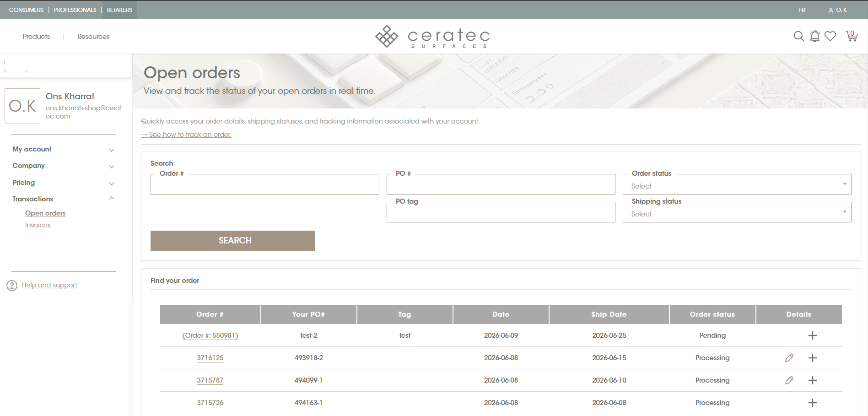
Task: Focus the Order # search field
Action: coord(265,184)
